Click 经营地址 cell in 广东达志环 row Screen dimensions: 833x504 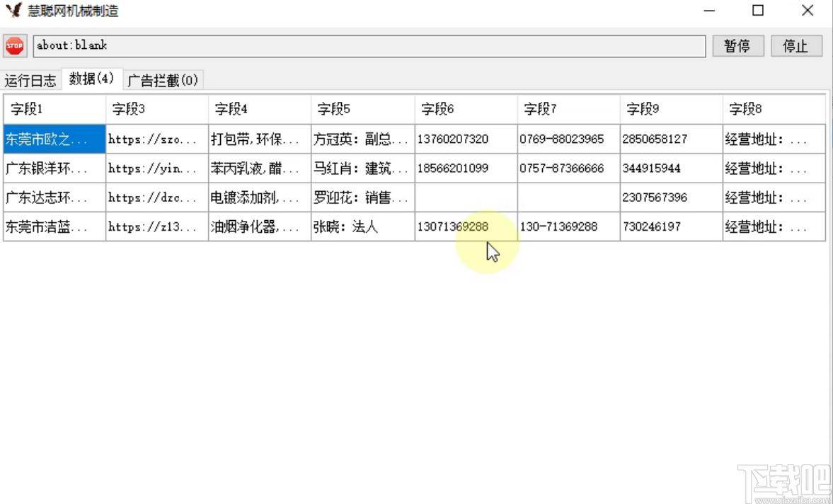(774, 197)
